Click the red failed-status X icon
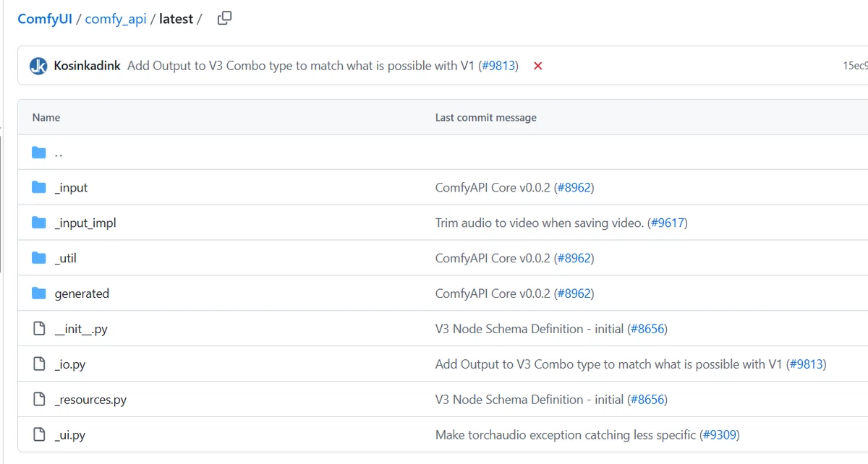868x464 pixels. 538,66
